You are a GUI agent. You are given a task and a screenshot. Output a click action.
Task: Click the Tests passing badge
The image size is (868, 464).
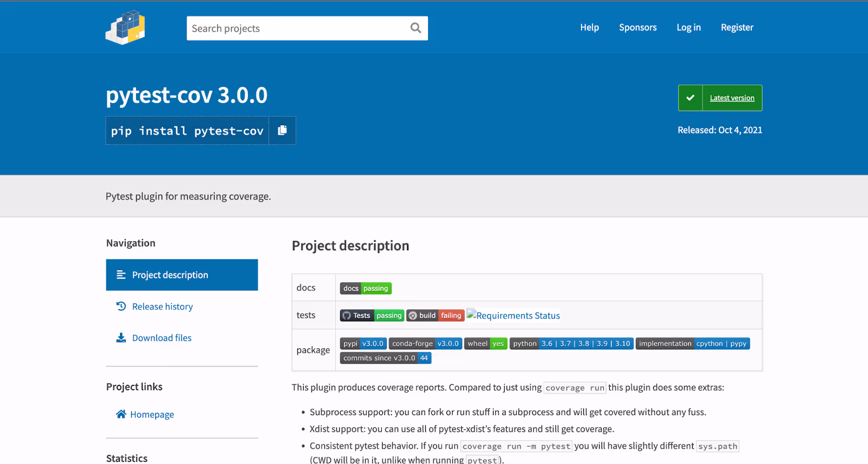click(x=372, y=315)
